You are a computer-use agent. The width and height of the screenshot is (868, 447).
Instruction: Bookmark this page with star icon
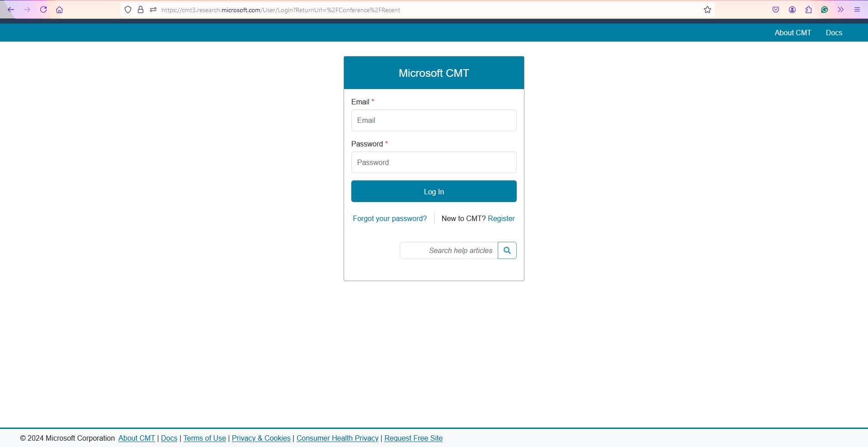click(708, 9)
